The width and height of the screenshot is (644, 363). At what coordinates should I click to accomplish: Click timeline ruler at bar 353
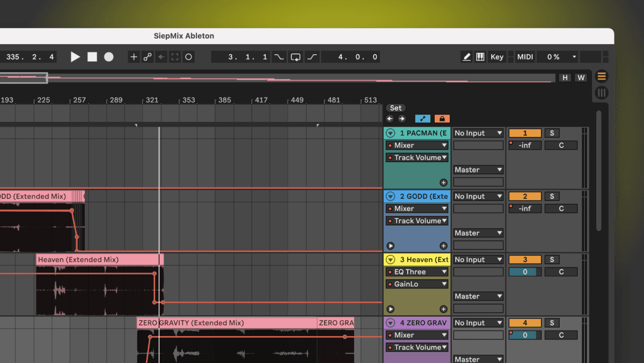coord(188,100)
